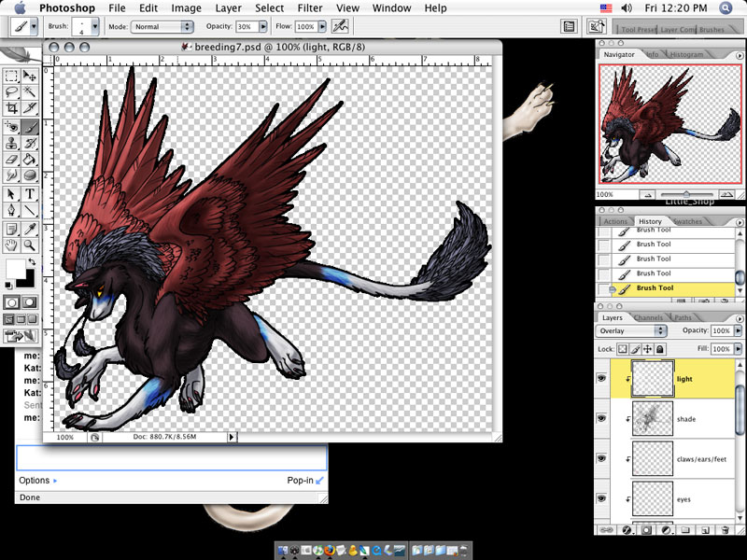Select the Type tool
Image resolution: width=747 pixels, height=560 pixels.
(30, 194)
